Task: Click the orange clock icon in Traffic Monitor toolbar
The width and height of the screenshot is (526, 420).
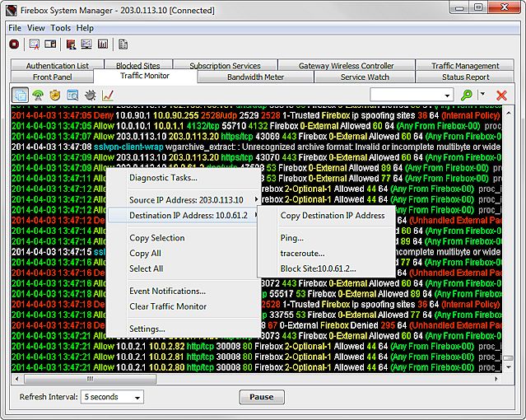Action: point(55,96)
